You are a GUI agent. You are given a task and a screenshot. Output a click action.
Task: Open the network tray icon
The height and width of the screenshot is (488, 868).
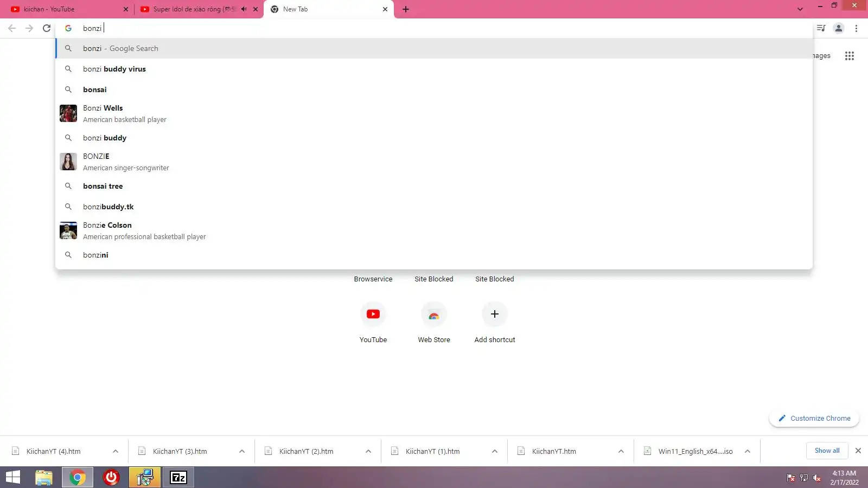click(x=804, y=478)
